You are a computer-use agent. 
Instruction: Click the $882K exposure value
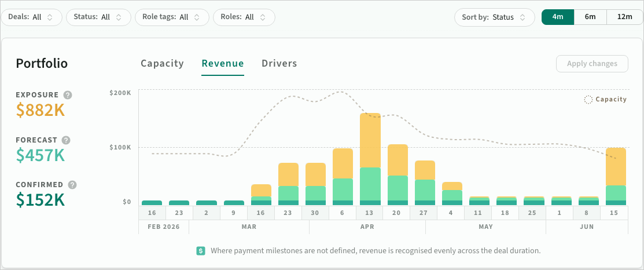[41, 110]
